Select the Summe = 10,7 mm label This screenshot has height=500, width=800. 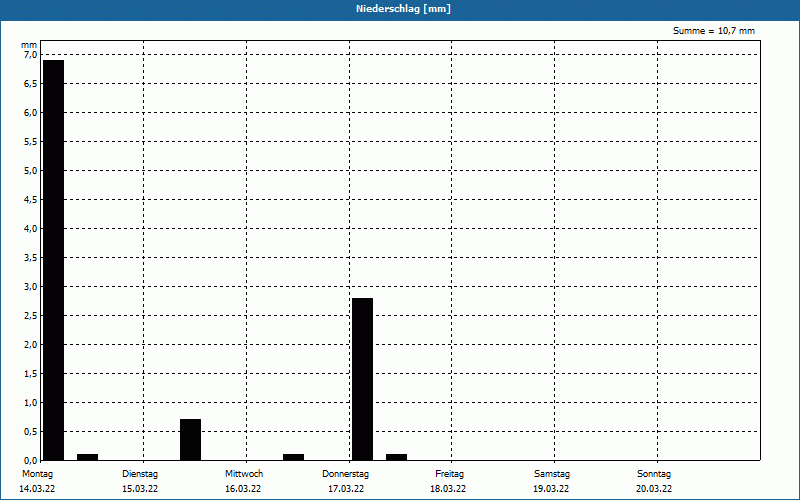(x=714, y=31)
